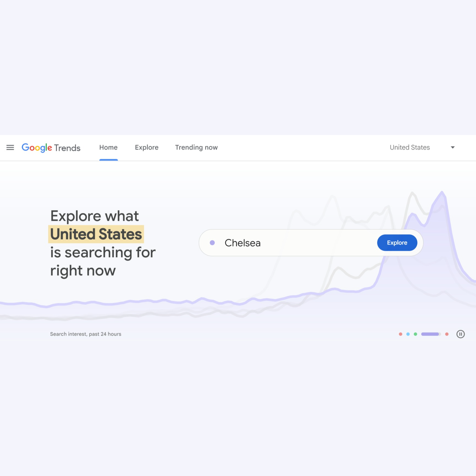The width and height of the screenshot is (476, 476).
Task: Click the chevron arrow next to United States
Action: (453, 148)
